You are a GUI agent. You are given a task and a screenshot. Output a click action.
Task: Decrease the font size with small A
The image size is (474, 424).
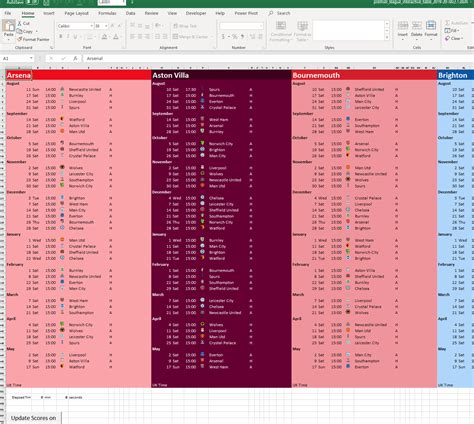click(119, 26)
